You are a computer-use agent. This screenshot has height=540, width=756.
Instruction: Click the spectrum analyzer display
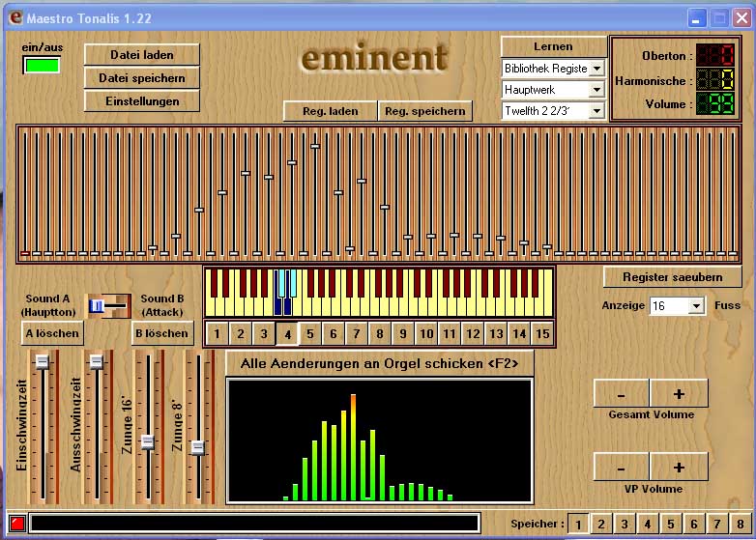coord(379,441)
